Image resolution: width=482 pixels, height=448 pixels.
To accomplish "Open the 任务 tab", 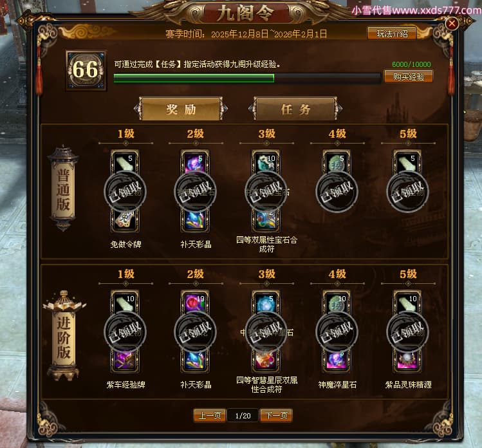I will click(295, 109).
